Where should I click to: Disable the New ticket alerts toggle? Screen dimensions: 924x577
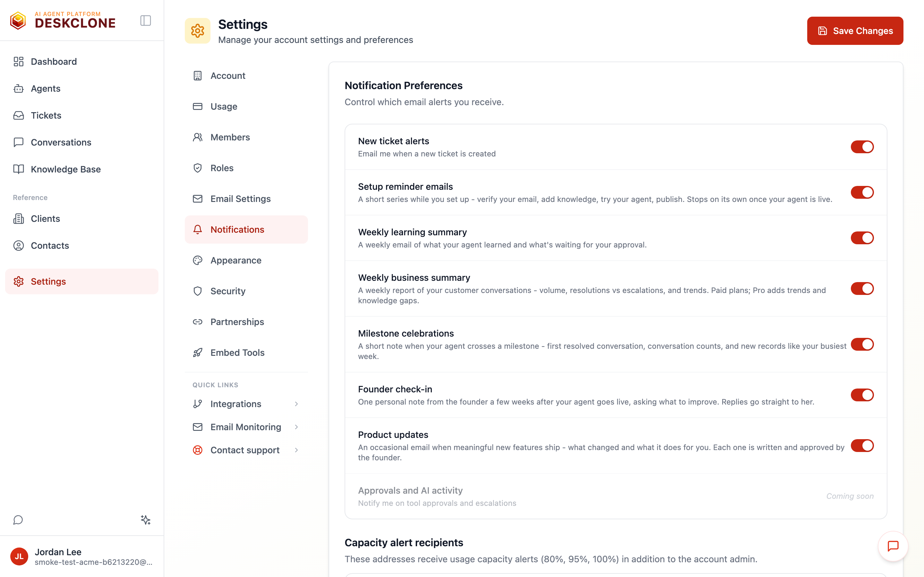pyautogui.click(x=862, y=147)
